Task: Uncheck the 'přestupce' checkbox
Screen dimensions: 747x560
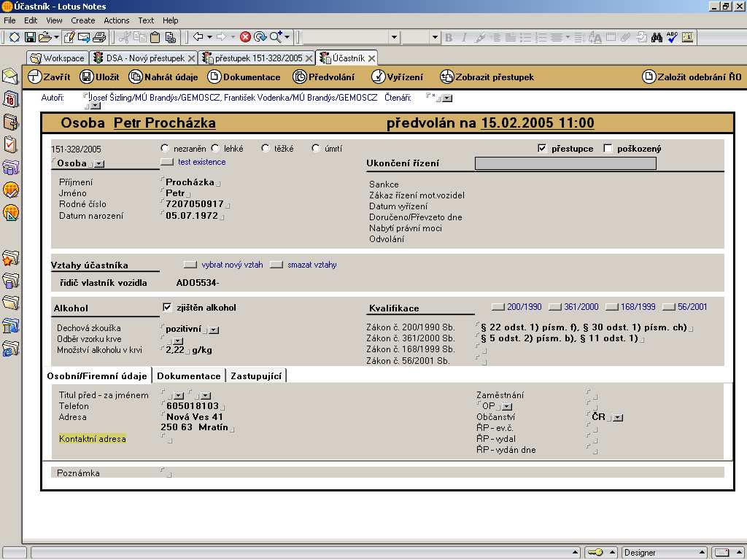Action: click(x=542, y=148)
